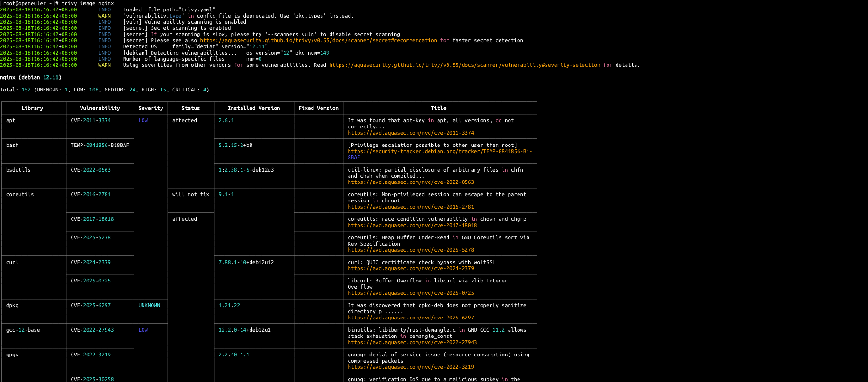Screen dimensions: 868x382
Task: Open the CVE-2011-3374 aquasec advisory link
Action: point(411,133)
